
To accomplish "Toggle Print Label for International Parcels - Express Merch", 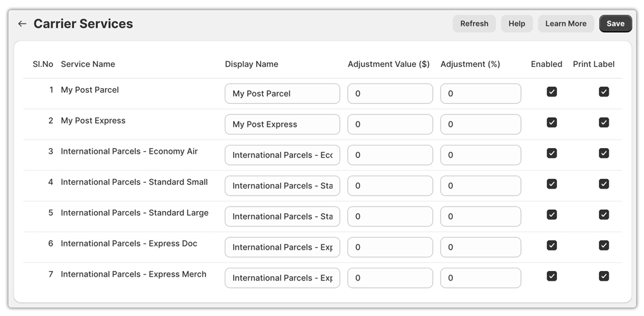I will tap(603, 276).
